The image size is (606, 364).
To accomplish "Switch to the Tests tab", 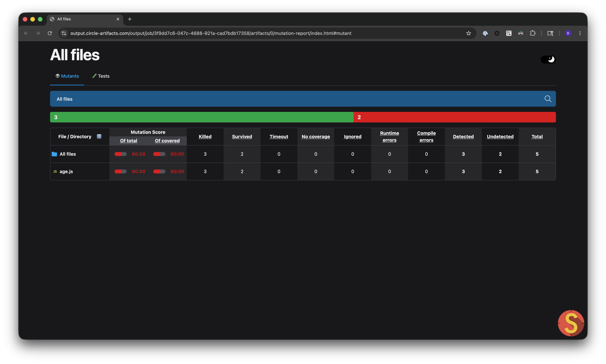I will [x=101, y=76].
